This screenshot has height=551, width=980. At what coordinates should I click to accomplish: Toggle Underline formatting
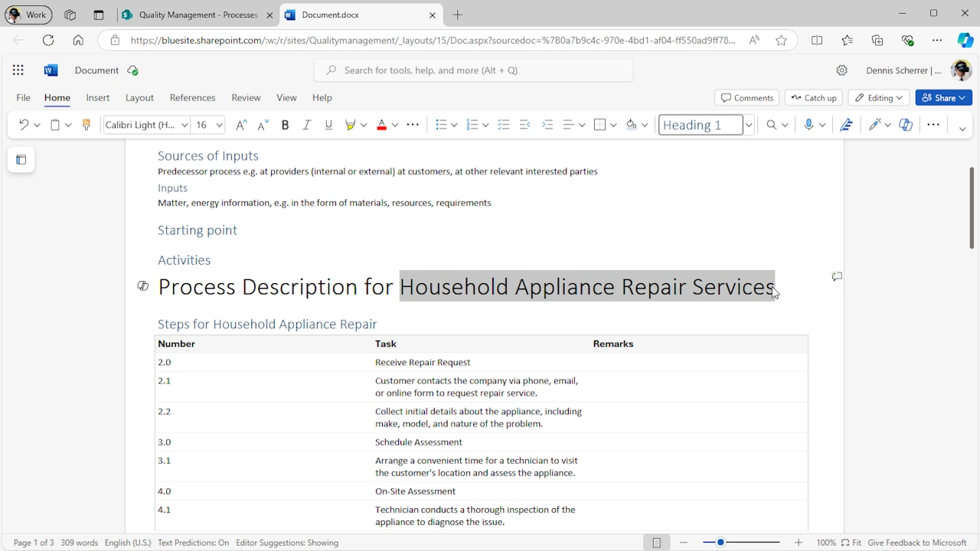[328, 125]
